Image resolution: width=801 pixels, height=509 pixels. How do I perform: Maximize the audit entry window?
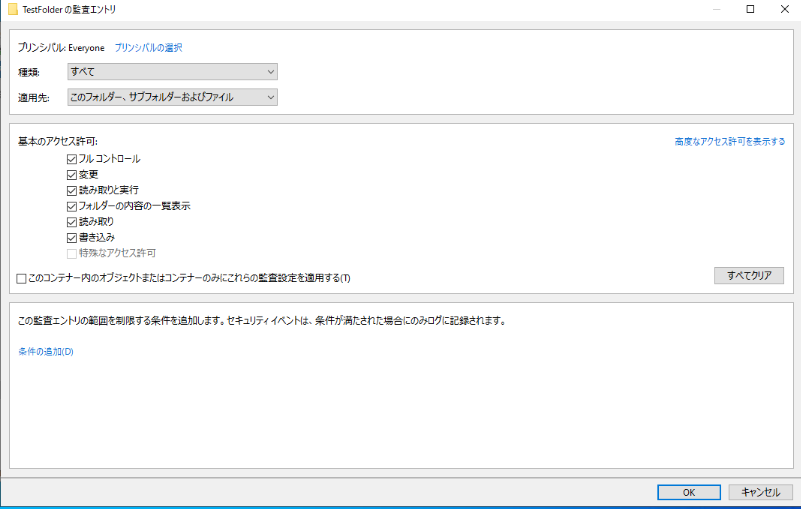750,9
